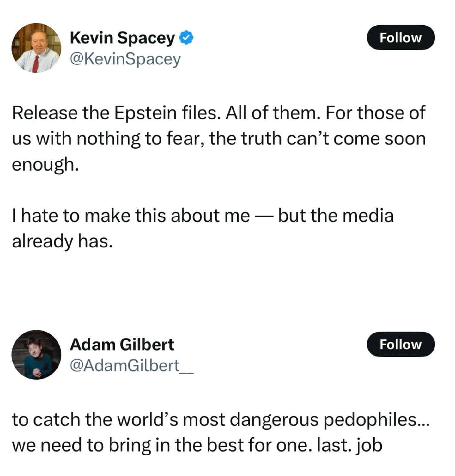Click the Adam Gilbert display name

[x=122, y=345]
